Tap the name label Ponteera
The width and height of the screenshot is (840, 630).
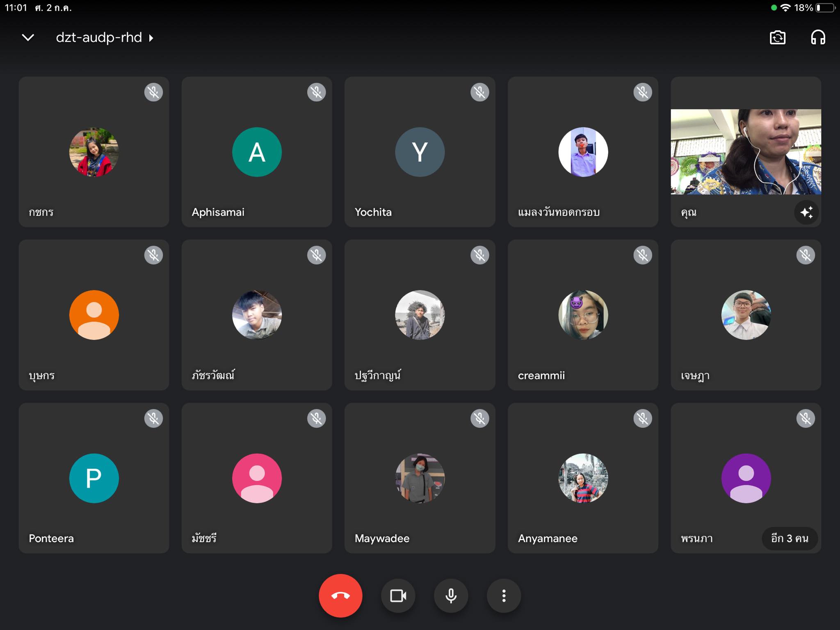coord(51,538)
